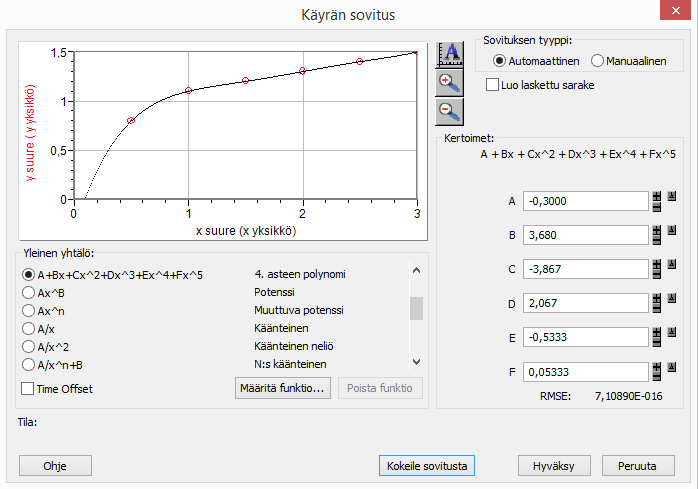Viewport: 698px width, 489px height.
Task: Click the zoom out magnifier icon
Action: click(449, 111)
